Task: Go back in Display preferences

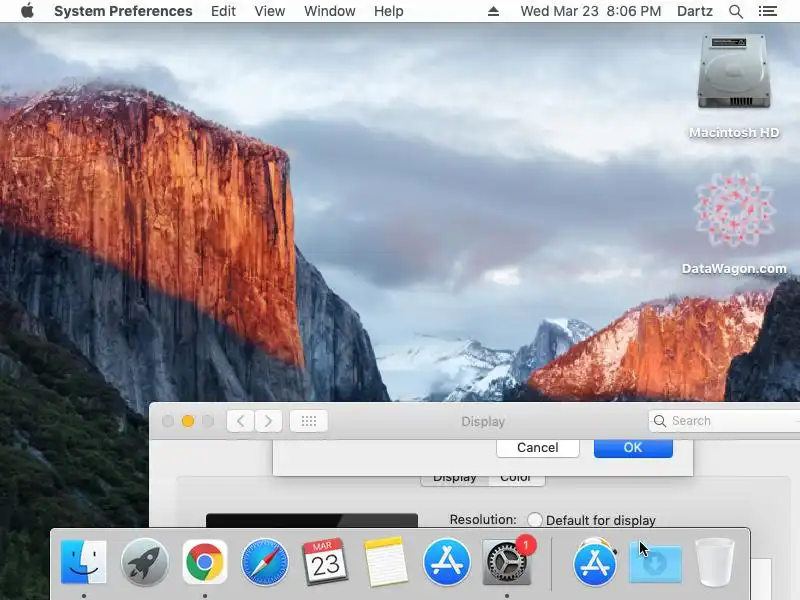Action: pos(240,421)
